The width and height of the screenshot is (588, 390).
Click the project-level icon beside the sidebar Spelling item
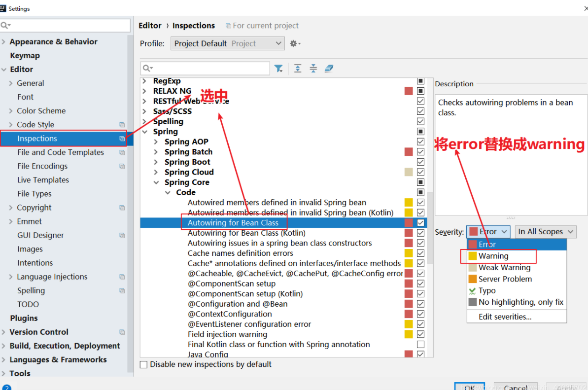pos(122,290)
